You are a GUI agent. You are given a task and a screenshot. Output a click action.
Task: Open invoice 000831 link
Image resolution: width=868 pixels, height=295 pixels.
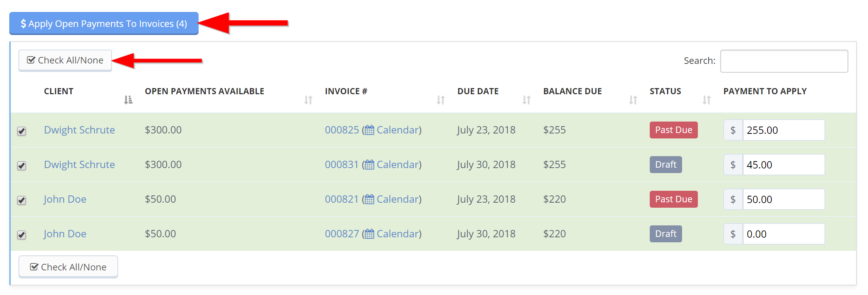click(342, 165)
